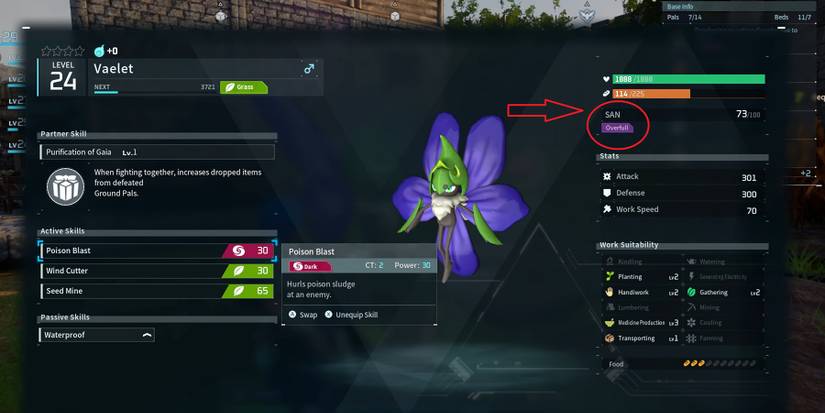The image size is (825, 413).
Task: Click the purple Overfull status badge
Action: [x=617, y=128]
